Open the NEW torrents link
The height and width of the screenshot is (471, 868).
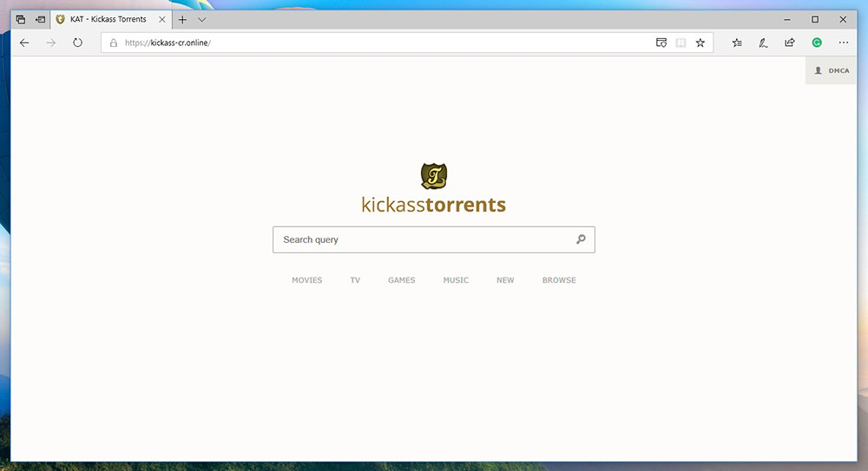pos(505,280)
